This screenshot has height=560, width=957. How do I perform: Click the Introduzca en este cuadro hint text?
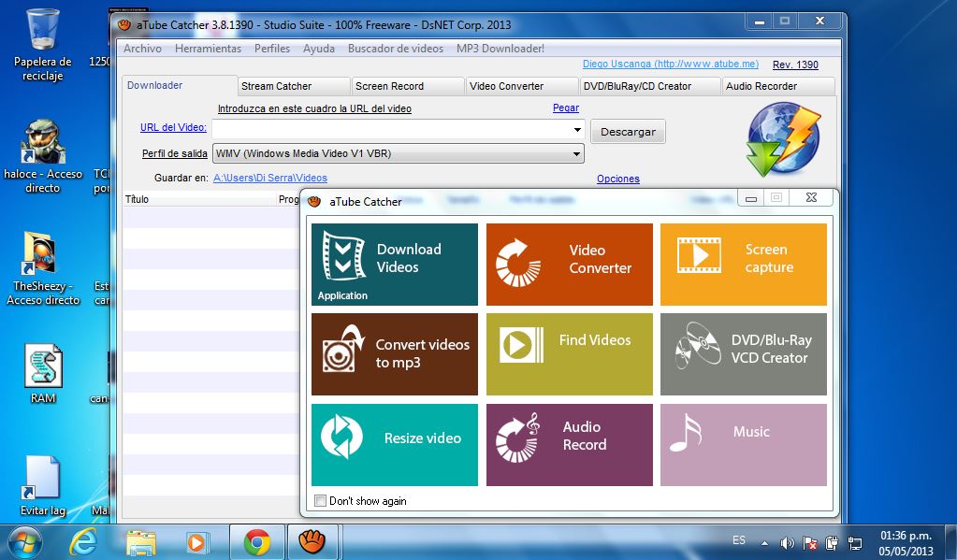(x=314, y=108)
